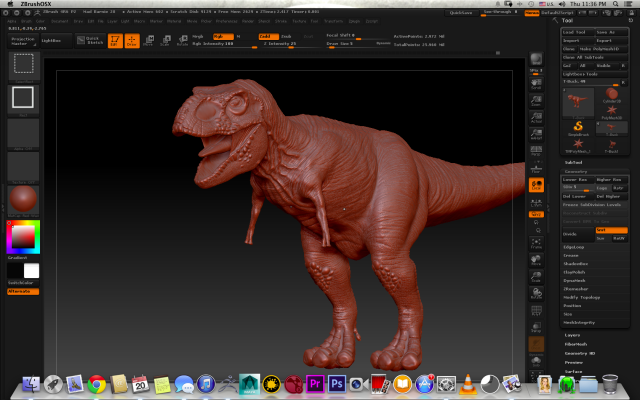Click the Frame view button
The width and height of the screenshot is (640, 400).
tap(536, 241)
